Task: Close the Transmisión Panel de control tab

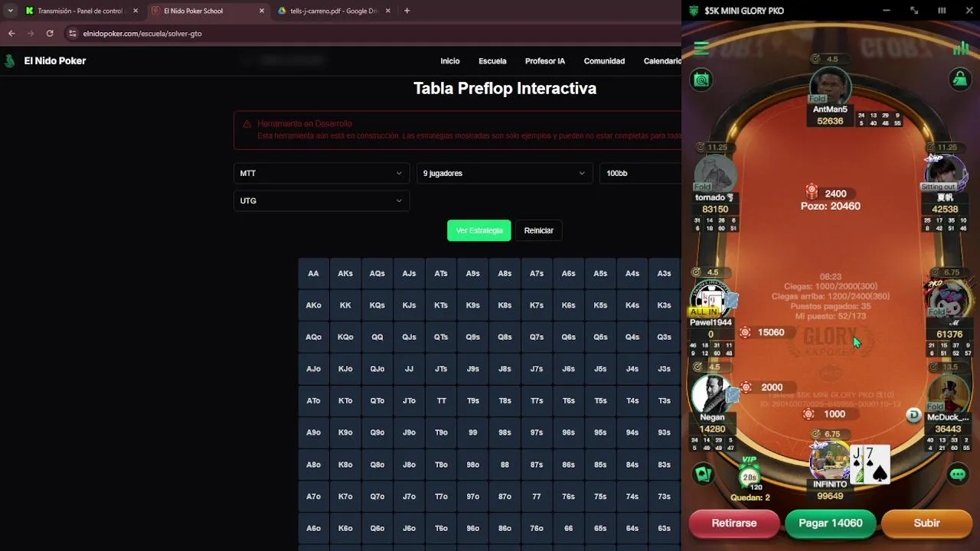Action: pyautogui.click(x=136, y=11)
